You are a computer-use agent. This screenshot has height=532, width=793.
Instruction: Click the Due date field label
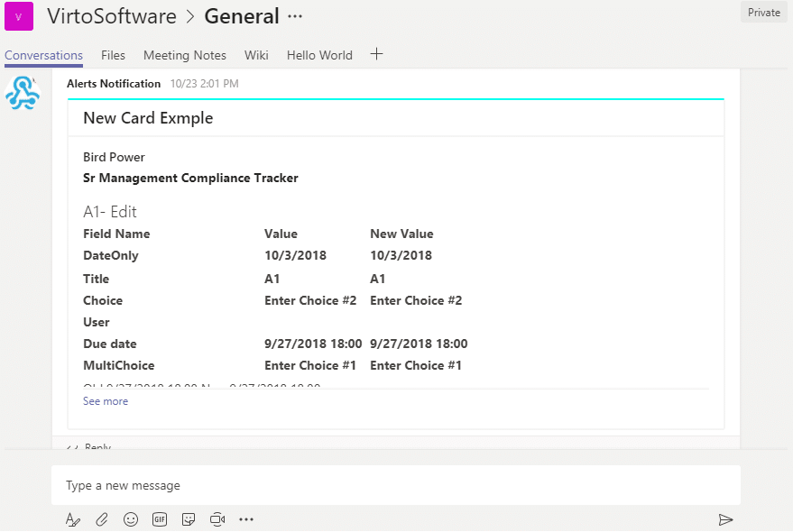(110, 344)
